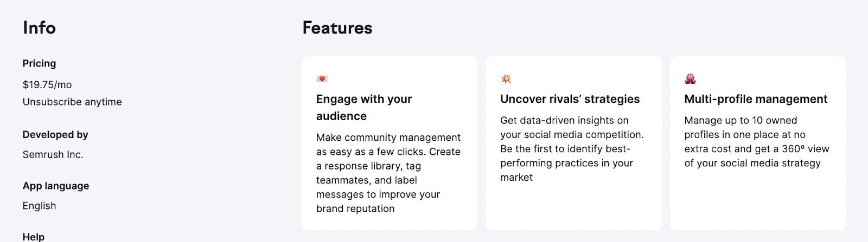Click the love letter emoji icon
This screenshot has width=868, height=242.
click(322, 79)
